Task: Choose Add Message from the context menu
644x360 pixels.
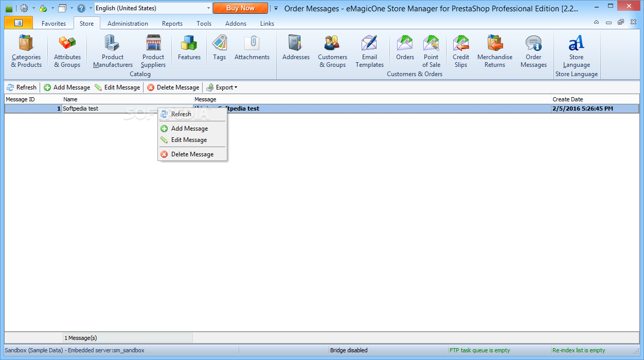Action: [192, 129]
